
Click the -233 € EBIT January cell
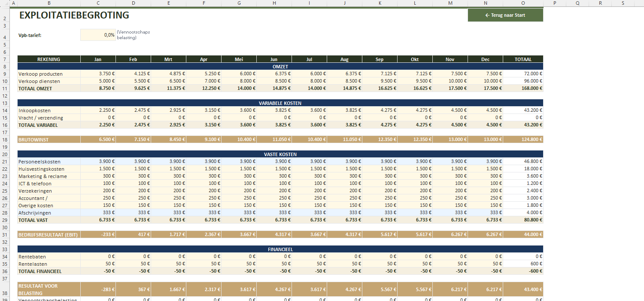tap(98, 234)
